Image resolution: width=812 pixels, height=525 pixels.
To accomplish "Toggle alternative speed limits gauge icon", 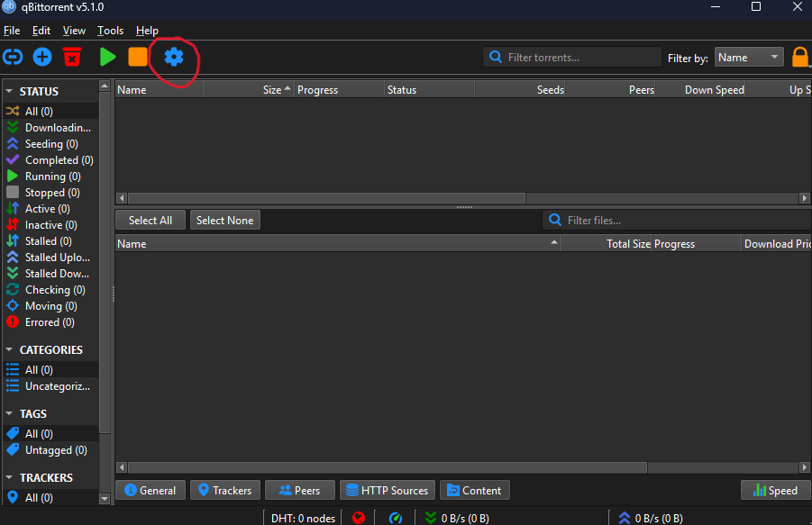I will pos(396,518).
